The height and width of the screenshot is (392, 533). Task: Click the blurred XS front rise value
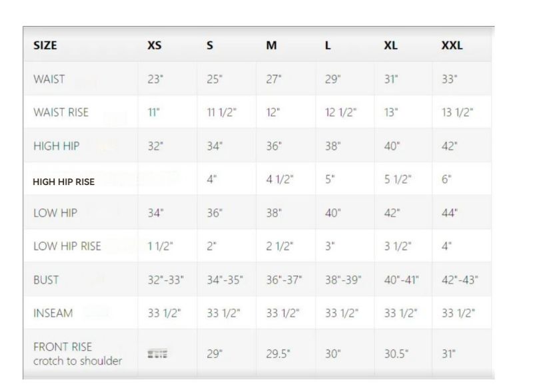tap(157, 353)
